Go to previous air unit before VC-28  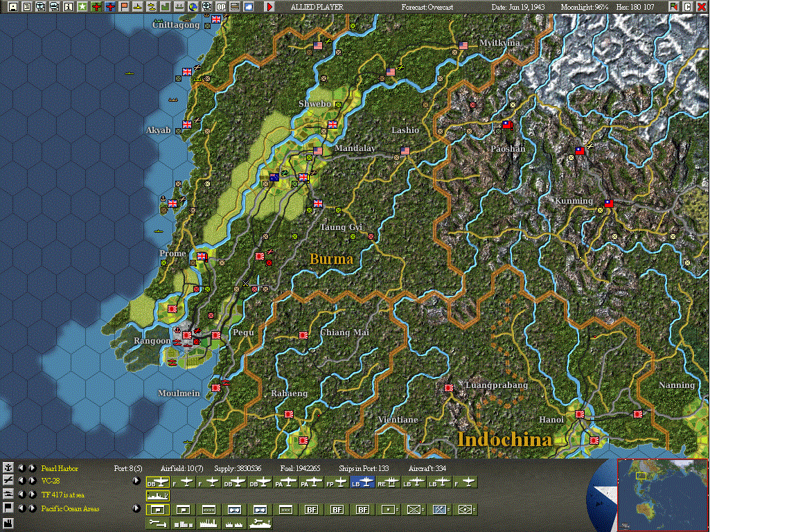coord(21,481)
